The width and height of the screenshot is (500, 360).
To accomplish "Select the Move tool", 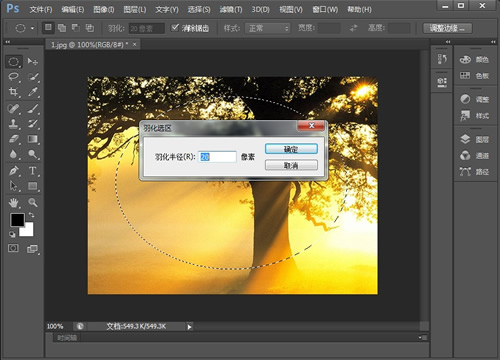I will 33,62.
